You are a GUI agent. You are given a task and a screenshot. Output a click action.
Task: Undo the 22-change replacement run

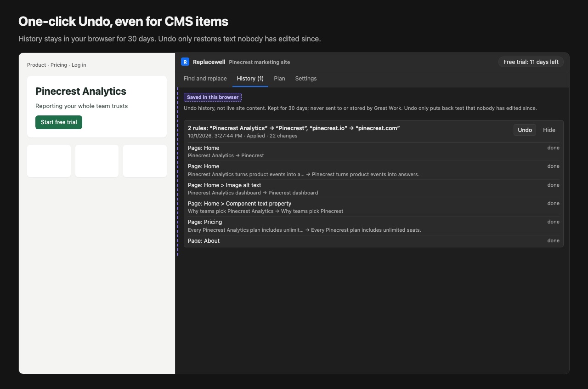pos(525,130)
